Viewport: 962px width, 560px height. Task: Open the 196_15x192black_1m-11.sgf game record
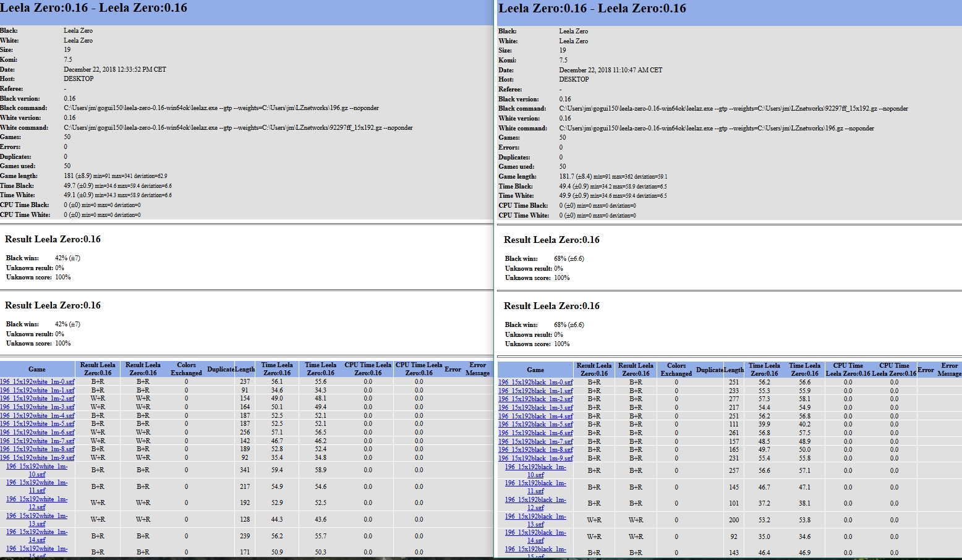click(x=535, y=487)
